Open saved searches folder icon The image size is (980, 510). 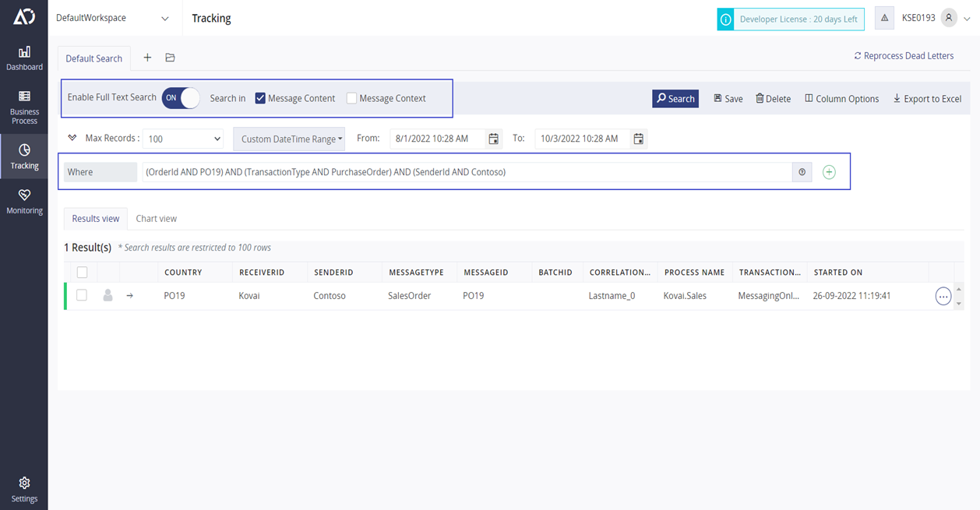[x=170, y=58]
